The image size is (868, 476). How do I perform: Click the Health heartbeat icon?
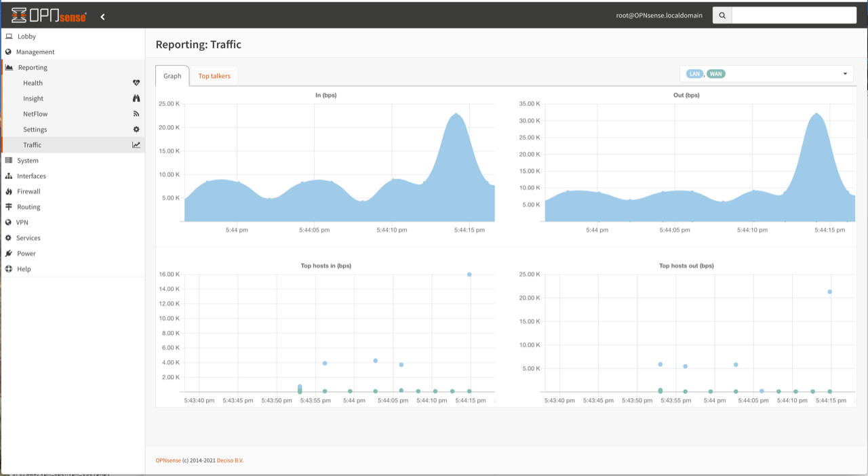[136, 83]
